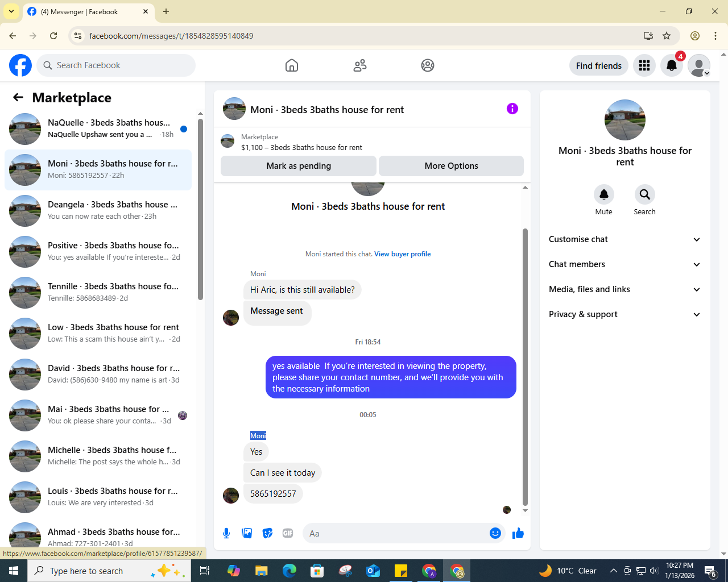Open the Chrome profile icon
The height and width of the screenshot is (582, 728).
[695, 36]
